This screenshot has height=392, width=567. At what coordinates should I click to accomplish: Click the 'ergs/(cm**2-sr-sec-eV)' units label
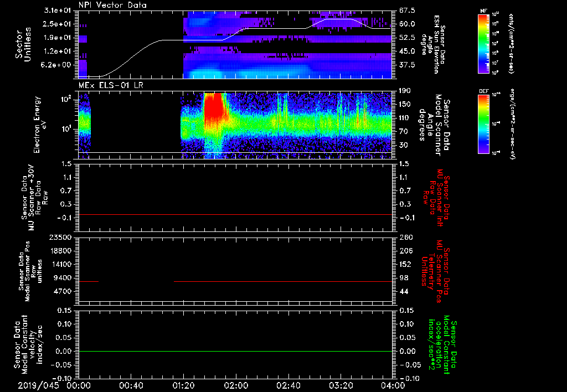click(512, 124)
